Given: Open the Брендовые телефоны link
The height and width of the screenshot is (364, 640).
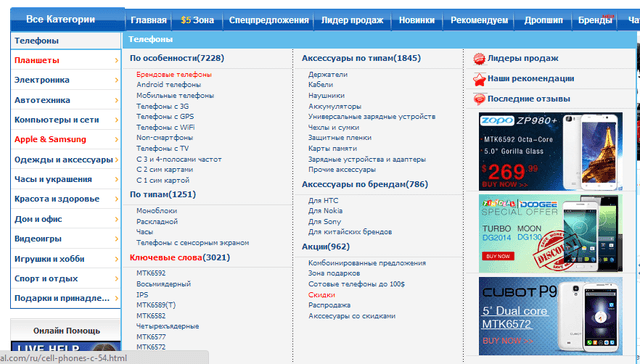Looking at the screenshot, I should [174, 75].
